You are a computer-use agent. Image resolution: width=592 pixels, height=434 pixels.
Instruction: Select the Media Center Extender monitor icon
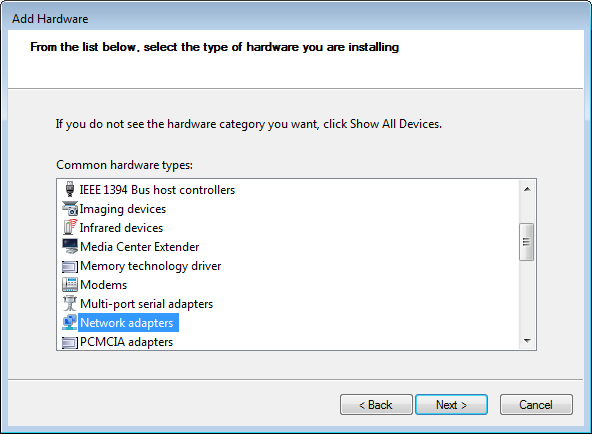click(x=70, y=246)
